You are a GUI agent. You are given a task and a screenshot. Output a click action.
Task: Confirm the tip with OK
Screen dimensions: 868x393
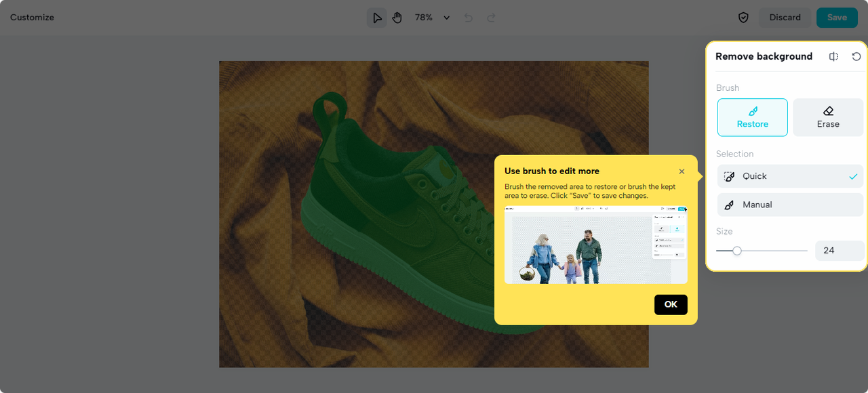coord(671,305)
